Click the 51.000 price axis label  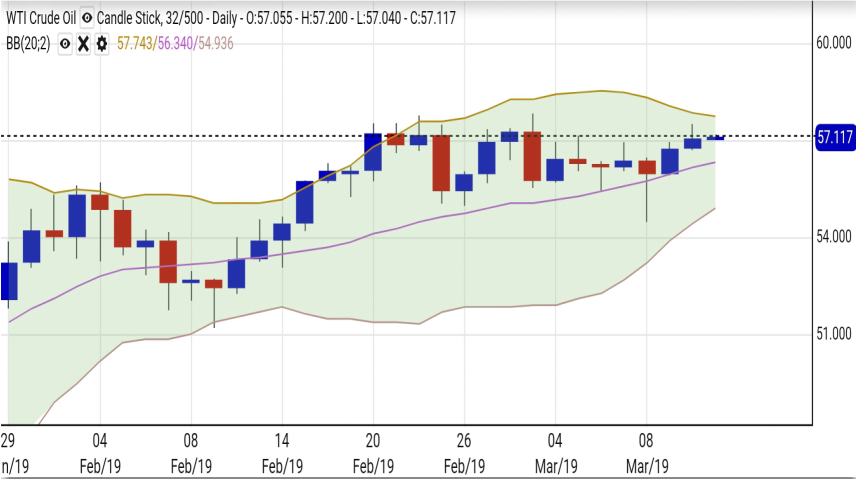(x=833, y=334)
